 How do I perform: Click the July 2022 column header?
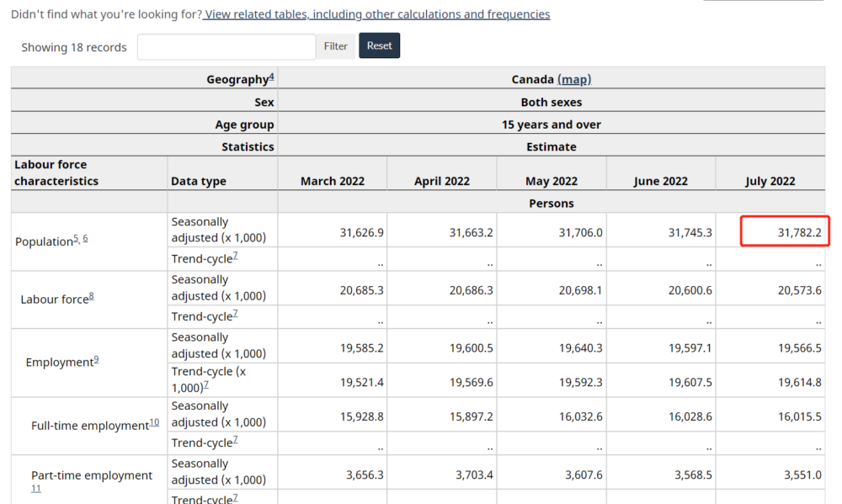pos(770,181)
